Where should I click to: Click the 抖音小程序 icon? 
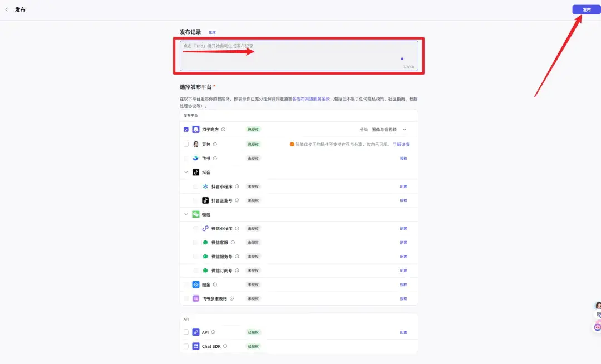205,186
